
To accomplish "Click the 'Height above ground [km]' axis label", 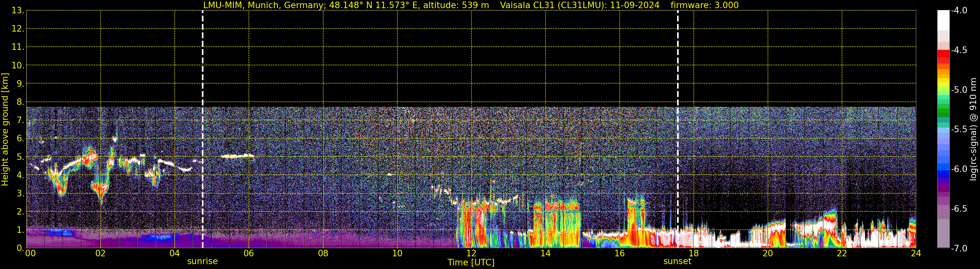I will click(x=5, y=130).
